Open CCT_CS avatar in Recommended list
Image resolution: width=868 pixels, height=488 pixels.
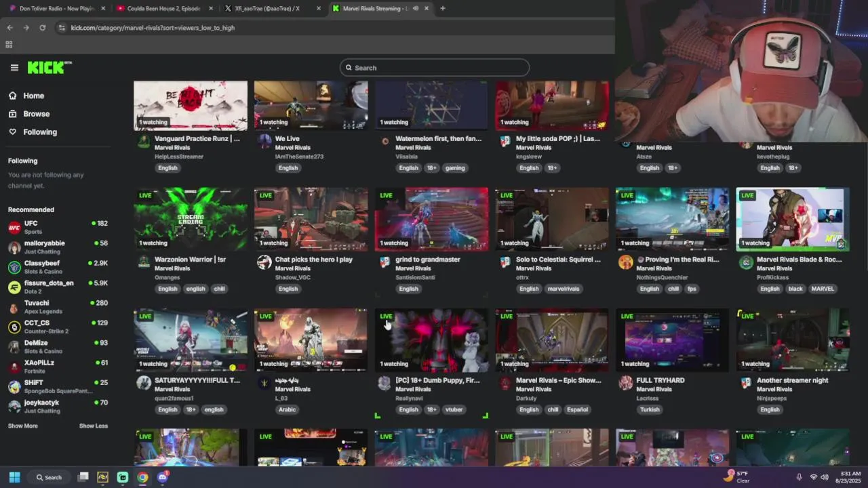point(14,327)
